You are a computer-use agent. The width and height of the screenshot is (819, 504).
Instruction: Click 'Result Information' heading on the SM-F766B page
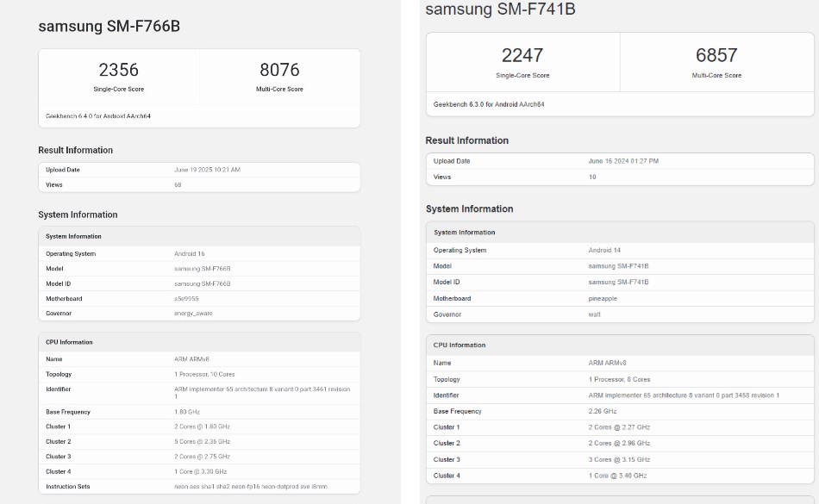(x=75, y=150)
